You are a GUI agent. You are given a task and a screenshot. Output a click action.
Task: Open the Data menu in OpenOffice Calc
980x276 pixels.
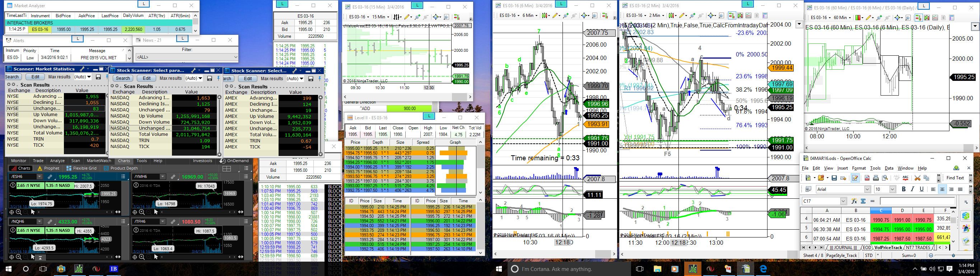tap(889, 168)
